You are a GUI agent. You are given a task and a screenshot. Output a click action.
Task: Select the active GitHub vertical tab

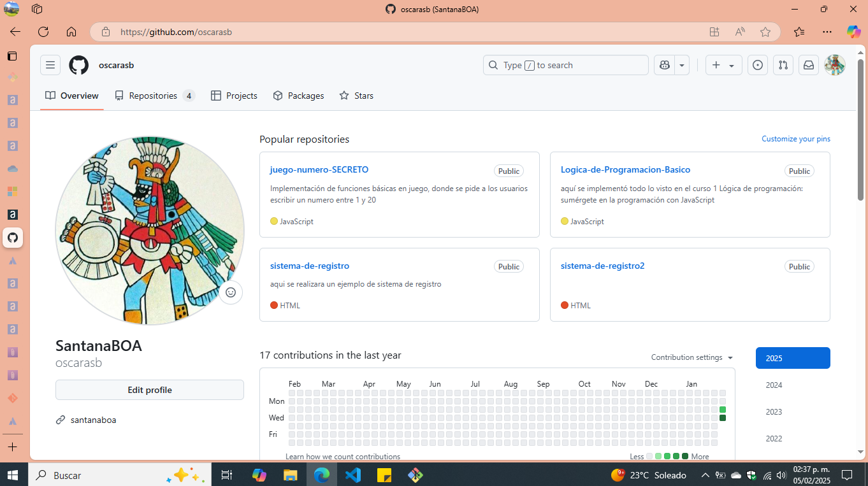pyautogui.click(x=12, y=238)
